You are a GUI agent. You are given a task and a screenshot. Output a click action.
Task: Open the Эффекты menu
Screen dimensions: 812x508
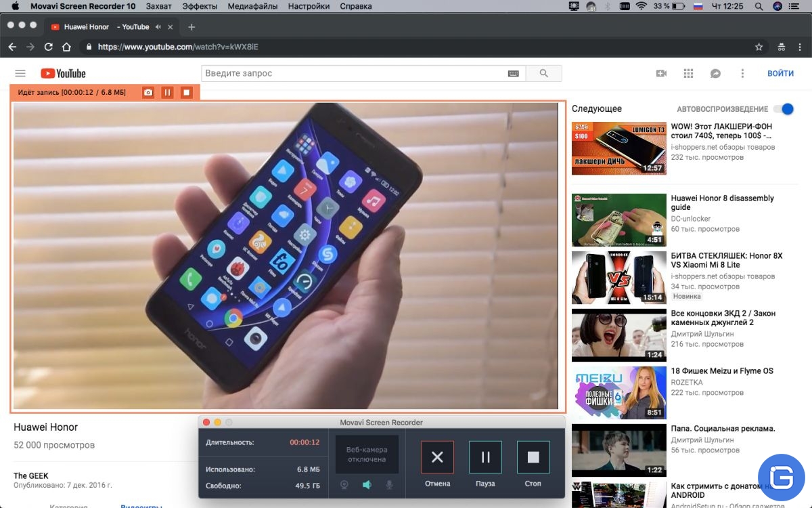[200, 6]
